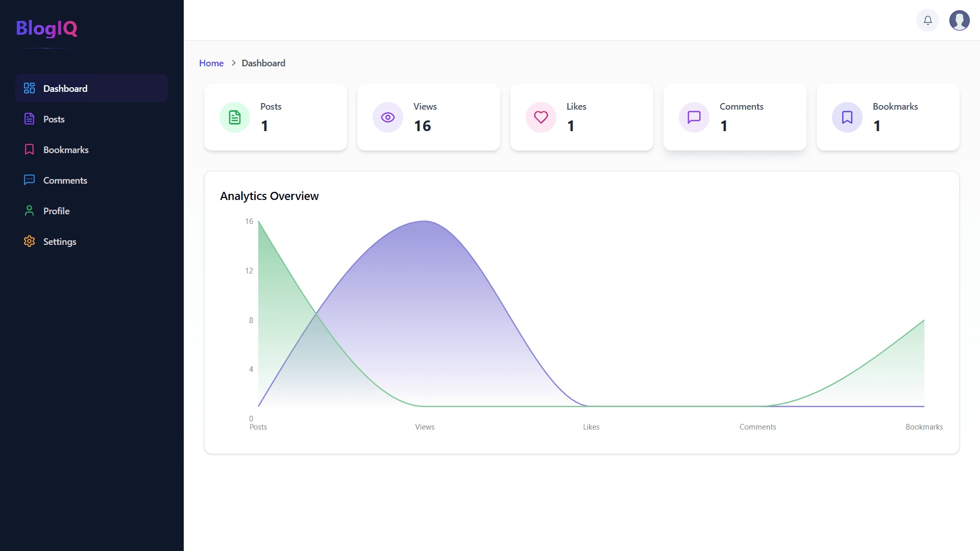Select the Profile person icon
The height and width of the screenshot is (551, 980).
pos(29,211)
